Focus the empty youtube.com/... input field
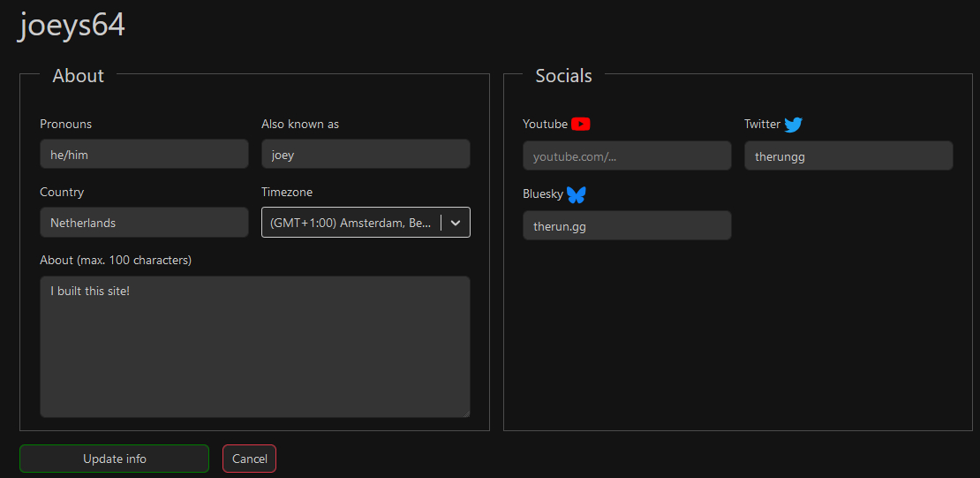 point(627,156)
